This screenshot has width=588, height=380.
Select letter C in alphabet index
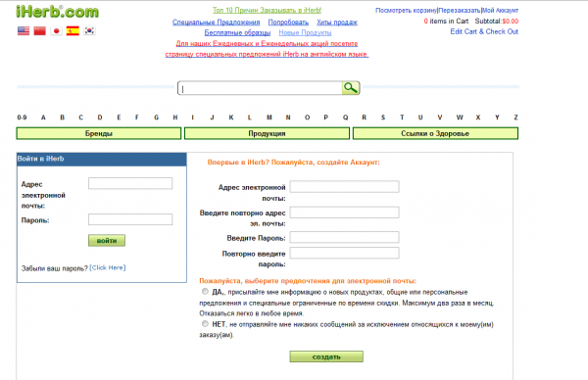[80, 118]
